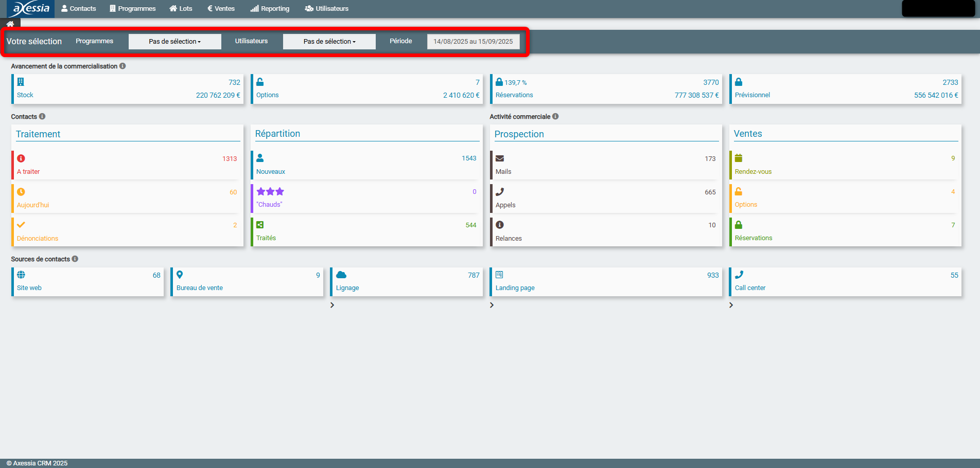The height and width of the screenshot is (468, 980).
Task: Open the Stock summary card
Action: pyautogui.click(x=128, y=89)
